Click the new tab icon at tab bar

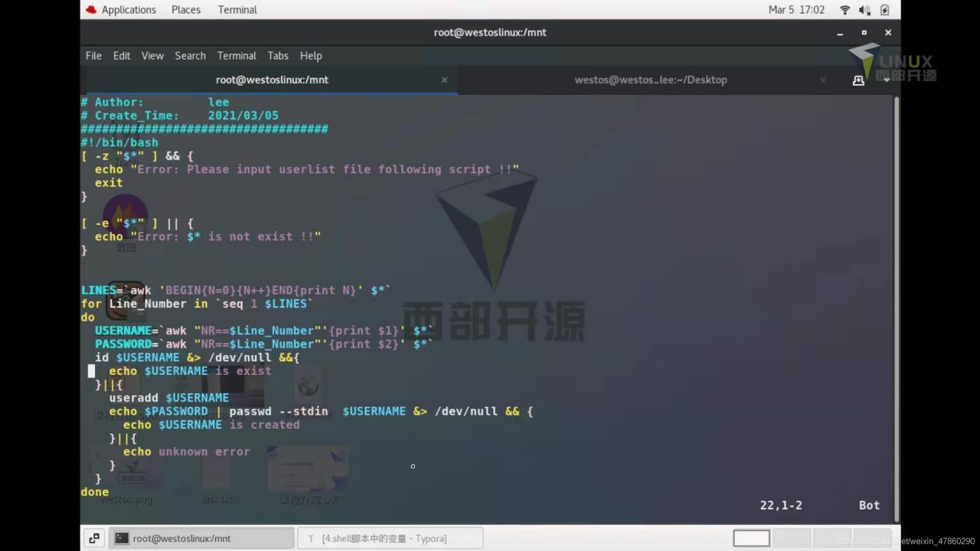(x=858, y=80)
